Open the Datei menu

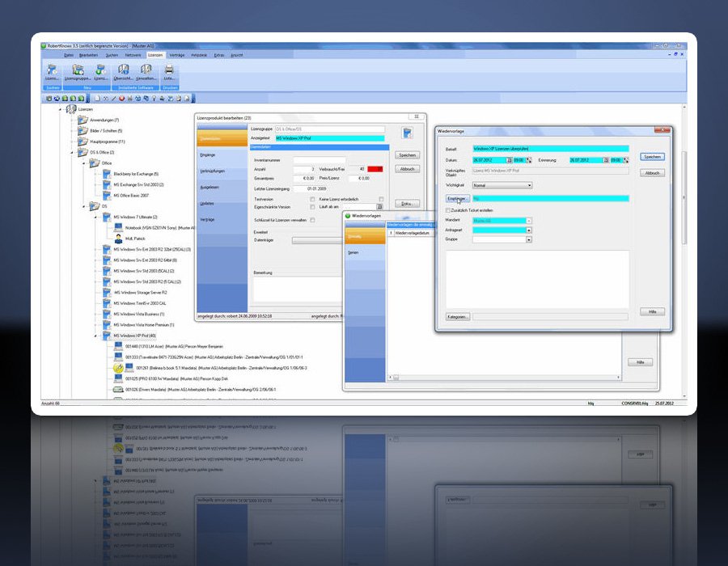pos(69,55)
